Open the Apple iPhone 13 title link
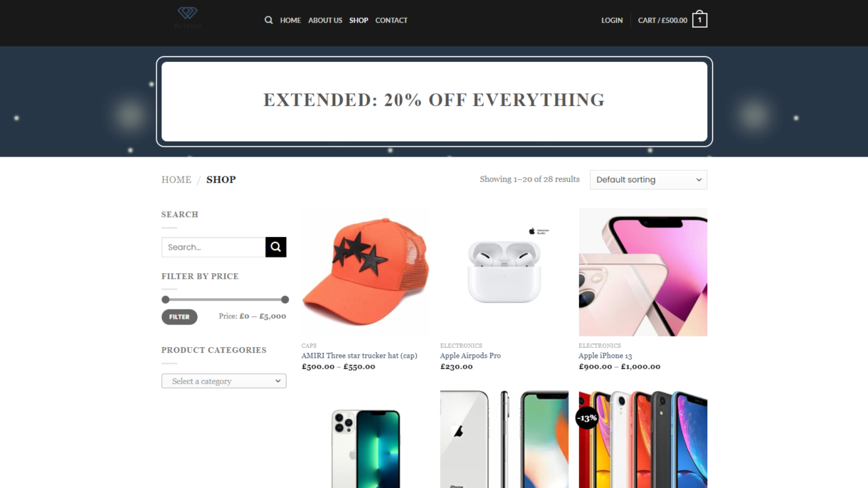Image resolution: width=868 pixels, height=488 pixels. tap(605, 356)
